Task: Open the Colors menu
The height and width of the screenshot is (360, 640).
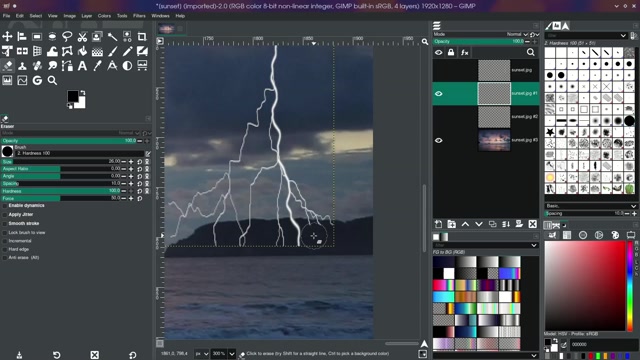Action: coord(104,16)
